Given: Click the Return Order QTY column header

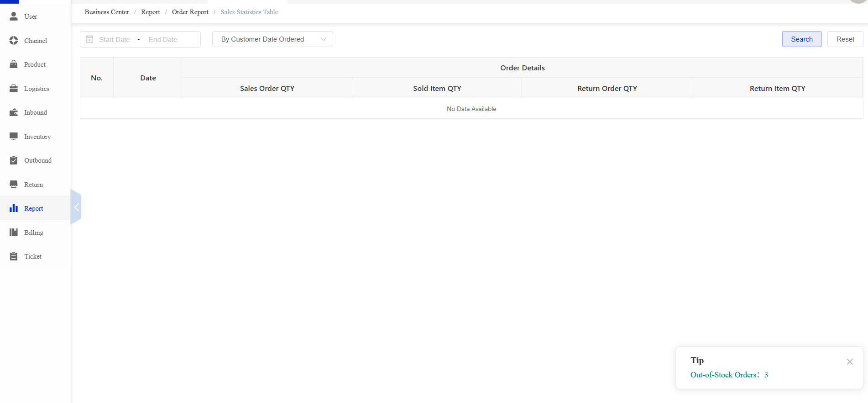Looking at the screenshot, I should coord(607,88).
